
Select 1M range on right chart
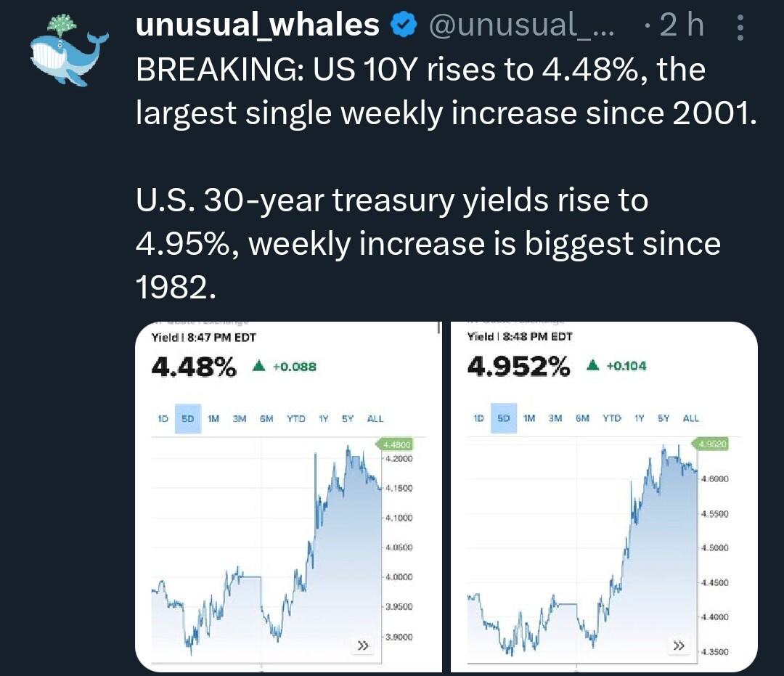[x=529, y=418]
